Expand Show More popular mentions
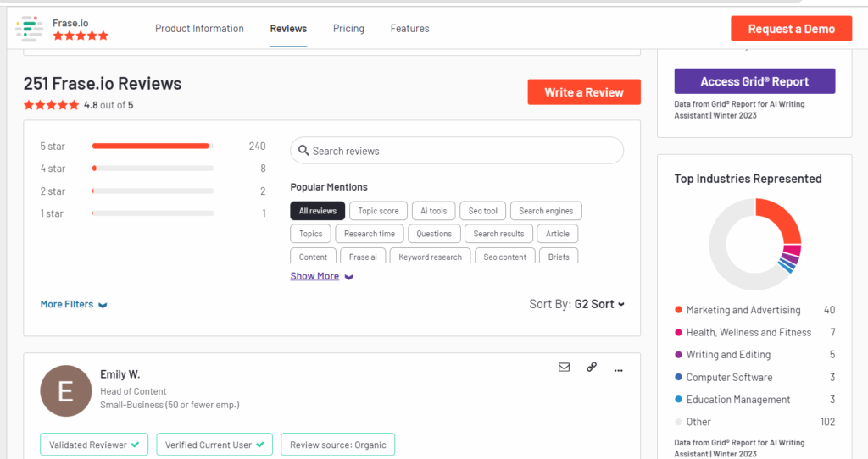Viewport: 868px width, 459px height. (x=321, y=276)
